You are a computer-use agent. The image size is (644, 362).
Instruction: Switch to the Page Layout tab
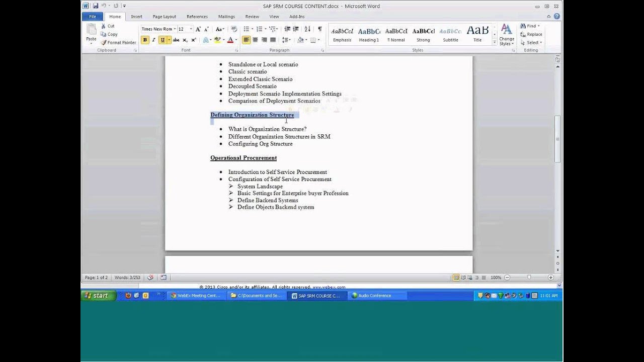(165, 17)
